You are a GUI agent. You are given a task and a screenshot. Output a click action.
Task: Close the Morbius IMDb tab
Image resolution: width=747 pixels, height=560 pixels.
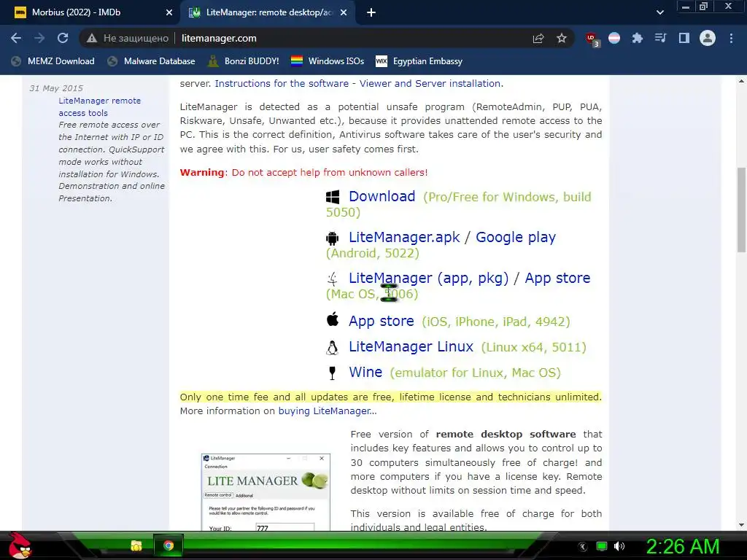[169, 13]
